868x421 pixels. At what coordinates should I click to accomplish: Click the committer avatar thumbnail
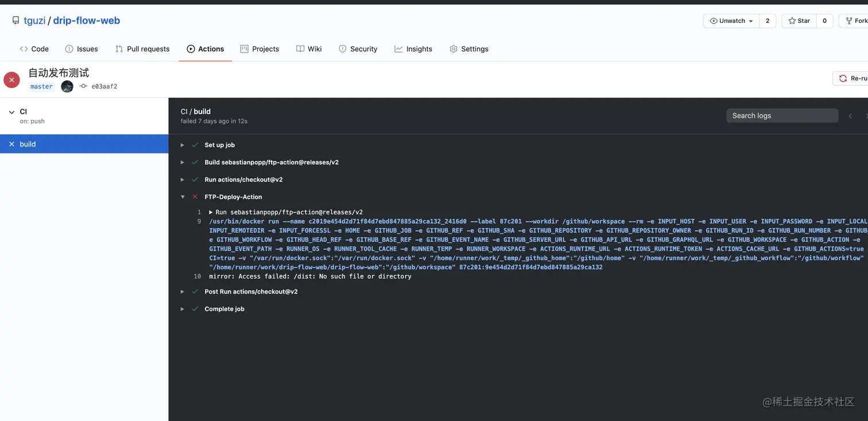[67, 87]
